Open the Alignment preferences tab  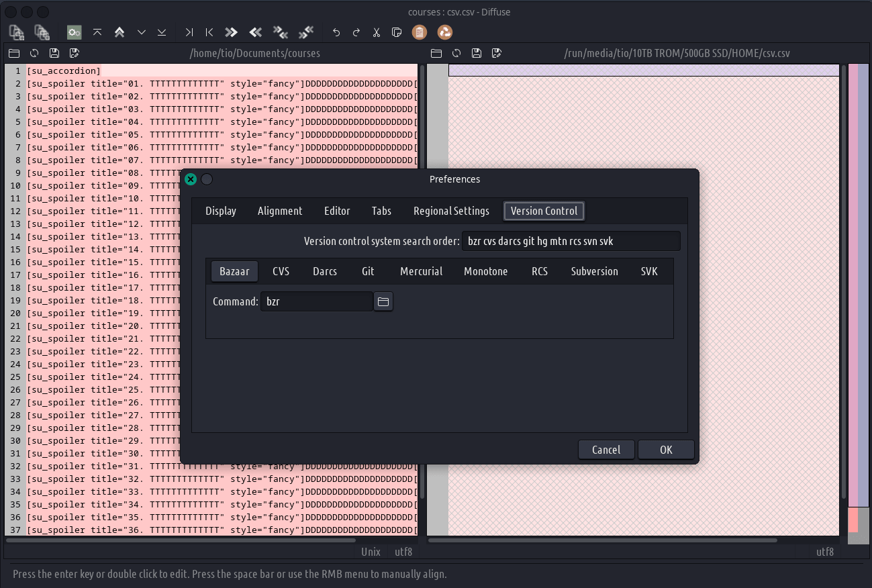280,211
